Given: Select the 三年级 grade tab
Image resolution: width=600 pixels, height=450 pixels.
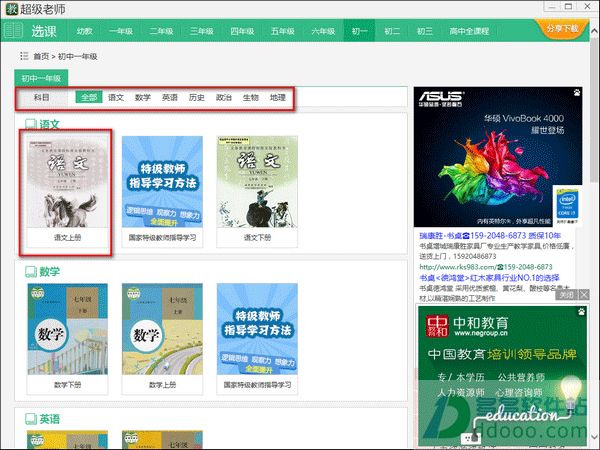Looking at the screenshot, I should tap(202, 31).
